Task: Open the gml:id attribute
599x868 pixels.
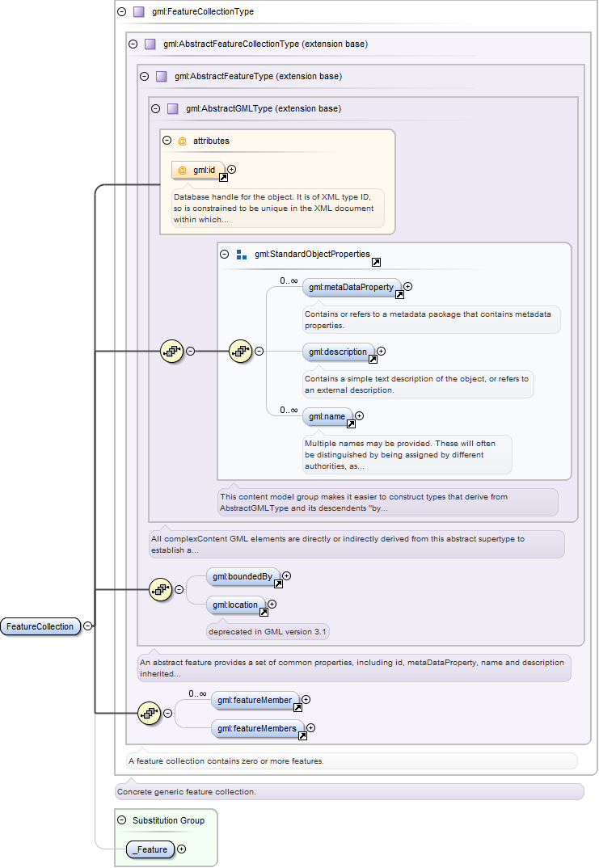Action: tap(198, 170)
